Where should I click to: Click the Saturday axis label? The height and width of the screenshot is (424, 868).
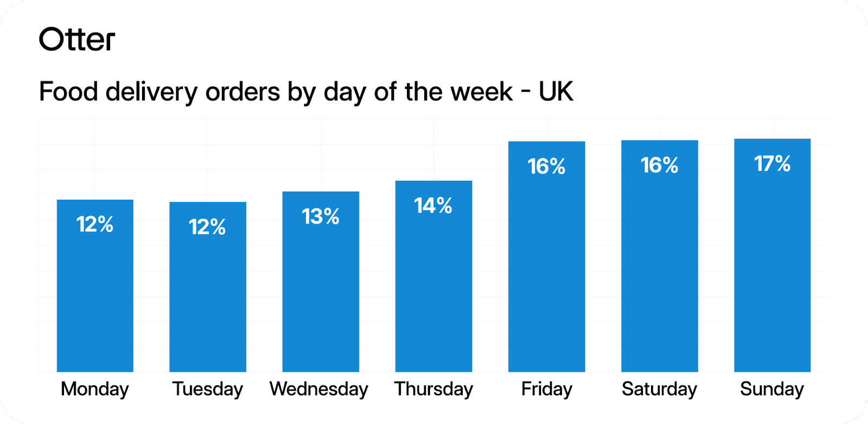pos(659,389)
